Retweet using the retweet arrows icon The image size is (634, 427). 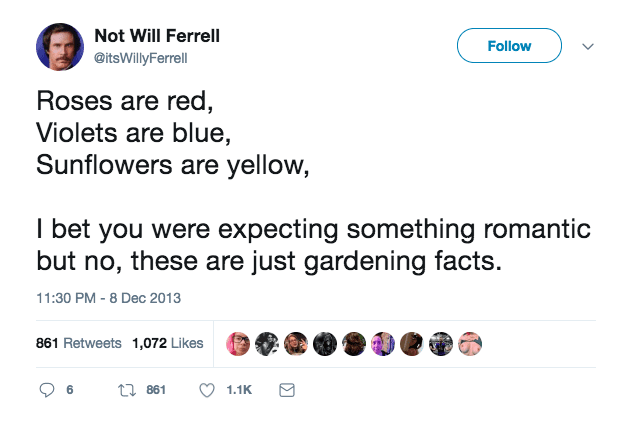127,390
